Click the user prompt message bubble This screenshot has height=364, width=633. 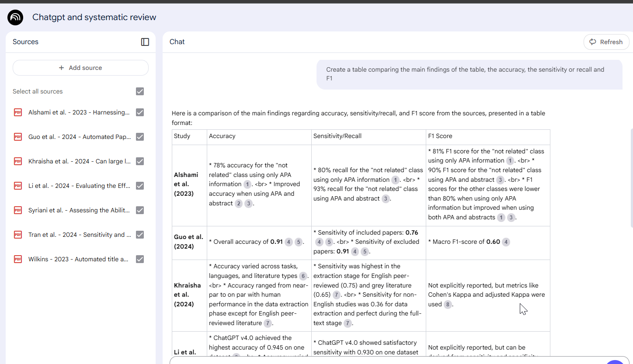click(x=470, y=74)
